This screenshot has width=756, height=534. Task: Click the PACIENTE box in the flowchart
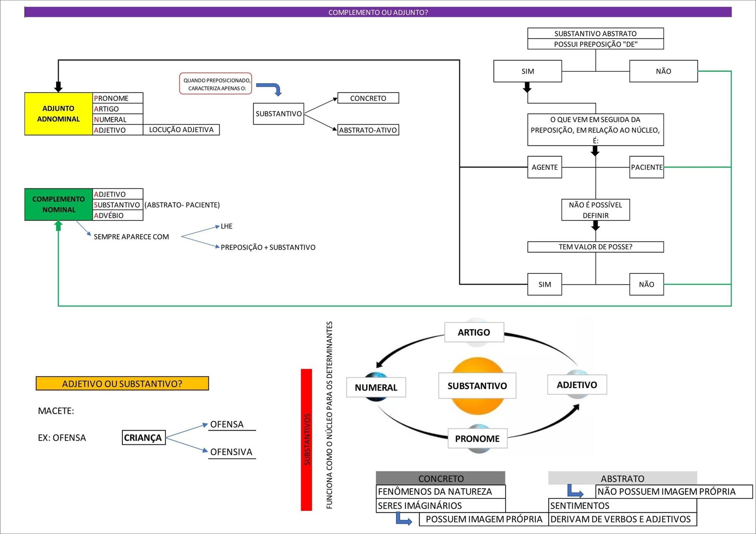646,167
